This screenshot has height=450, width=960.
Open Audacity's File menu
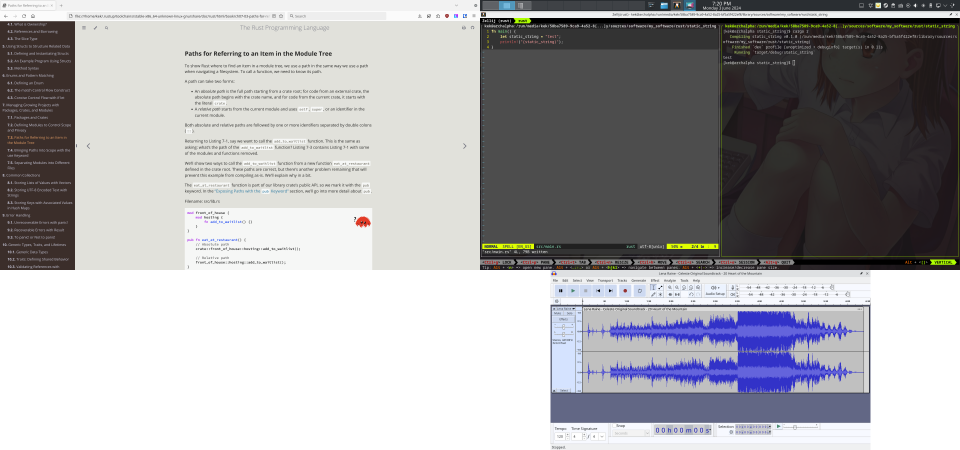point(555,280)
